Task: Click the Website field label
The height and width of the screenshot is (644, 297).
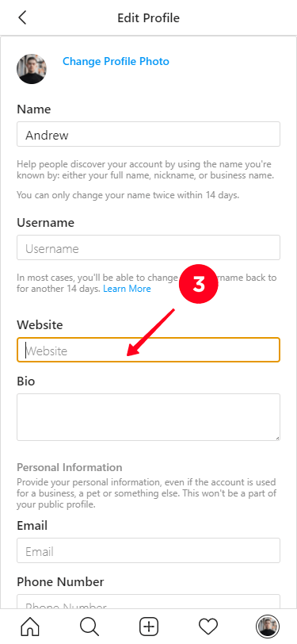Action: pyautogui.click(x=40, y=325)
